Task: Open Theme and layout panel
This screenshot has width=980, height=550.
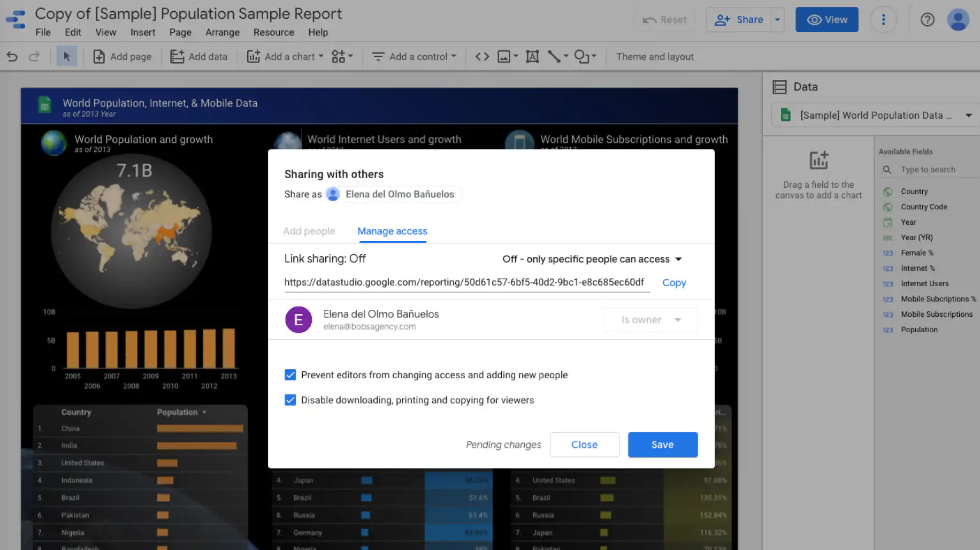Action: [x=654, y=56]
